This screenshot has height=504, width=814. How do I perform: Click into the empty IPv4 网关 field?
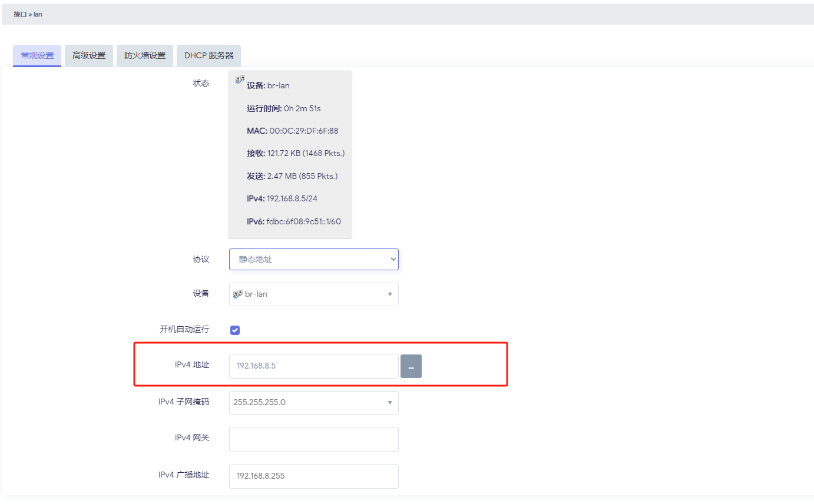tap(313, 439)
